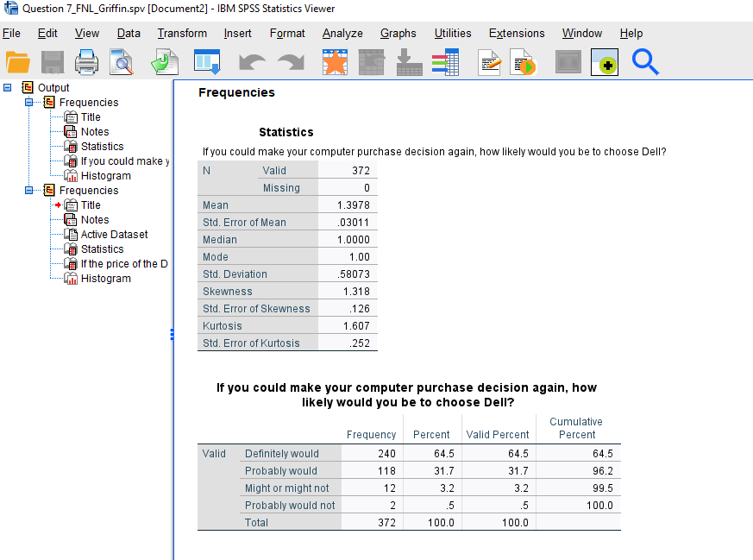The width and height of the screenshot is (753, 560).
Task: Select the Histogram item under second Frequencies
Action: pyautogui.click(x=104, y=278)
